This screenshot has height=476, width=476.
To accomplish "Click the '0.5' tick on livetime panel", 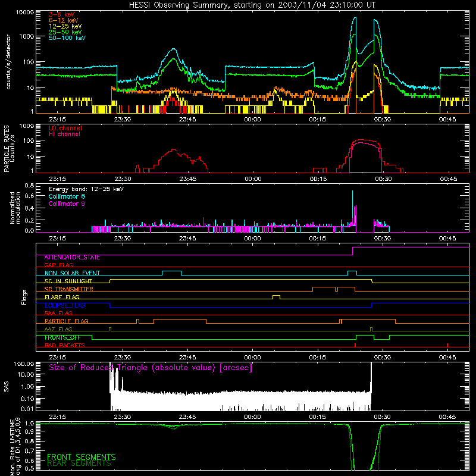I will click(29, 469).
